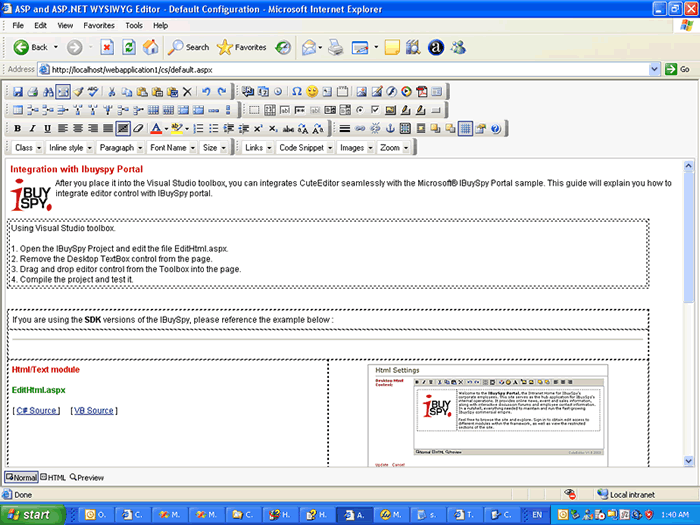Click the address bar URL field
Viewport: 700px width, 525px height.
[x=350, y=70]
